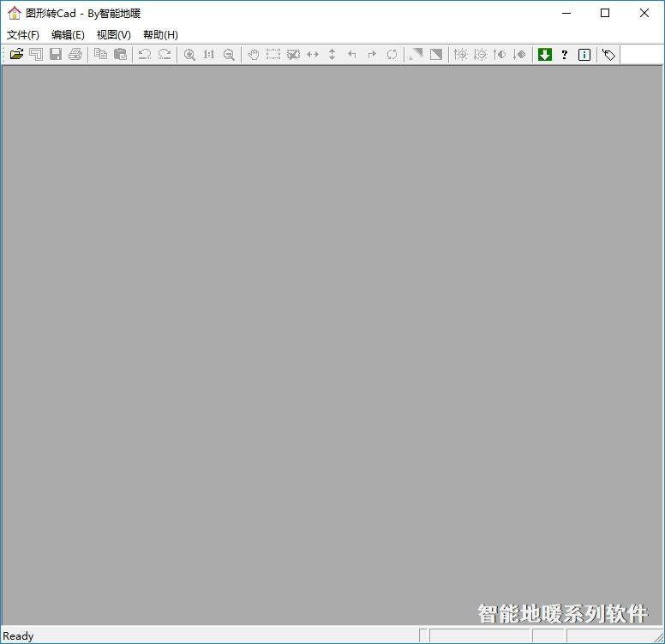Rotate image right icon

pyautogui.click(x=372, y=54)
